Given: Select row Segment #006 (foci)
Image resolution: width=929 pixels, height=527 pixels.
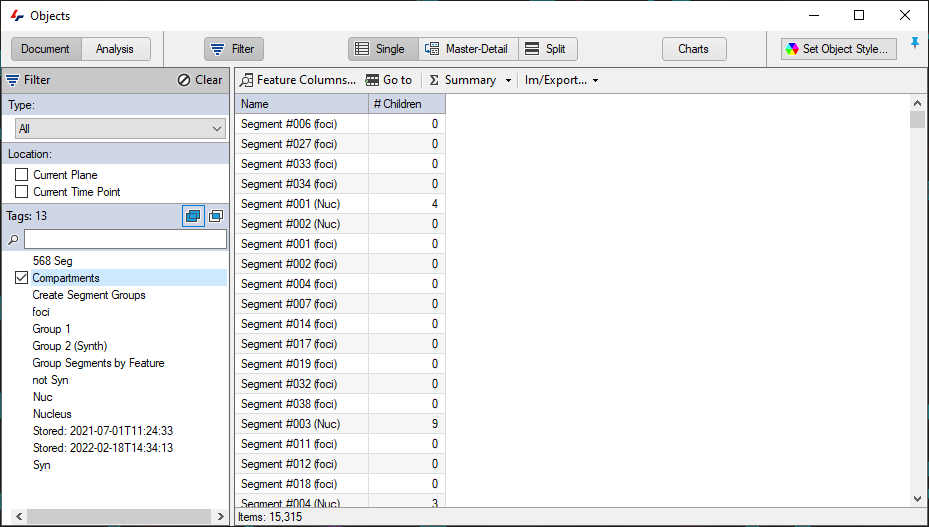Looking at the screenshot, I should tap(340, 124).
